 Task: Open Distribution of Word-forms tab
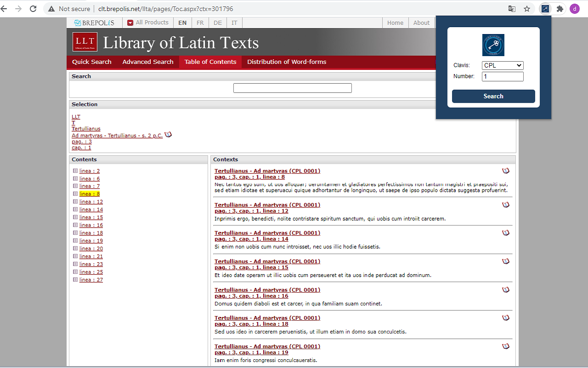pos(287,62)
